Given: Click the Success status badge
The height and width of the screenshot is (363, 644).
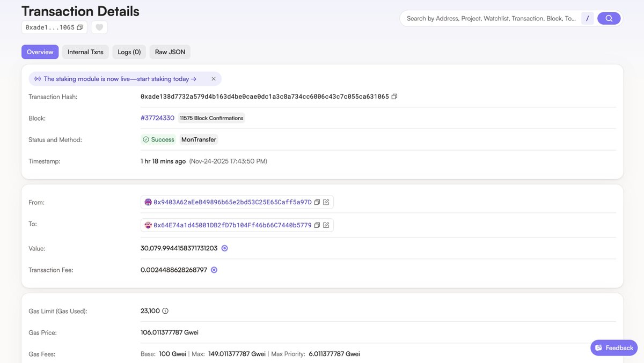Looking at the screenshot, I should [x=158, y=139].
